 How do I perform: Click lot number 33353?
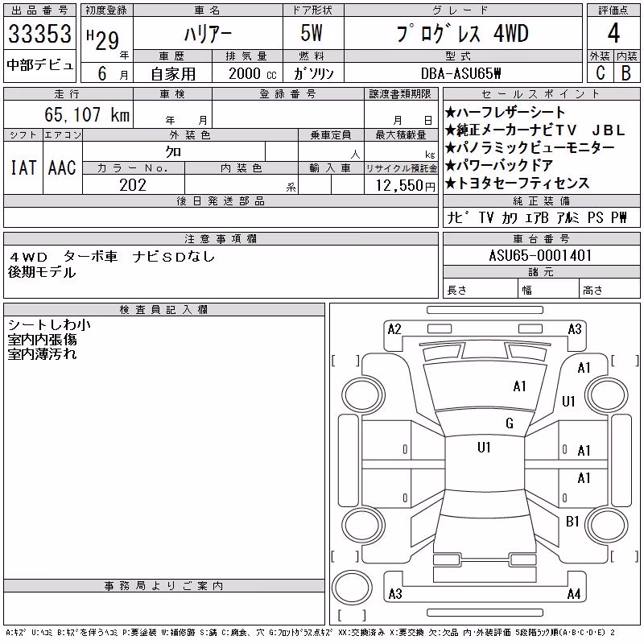click(39, 33)
